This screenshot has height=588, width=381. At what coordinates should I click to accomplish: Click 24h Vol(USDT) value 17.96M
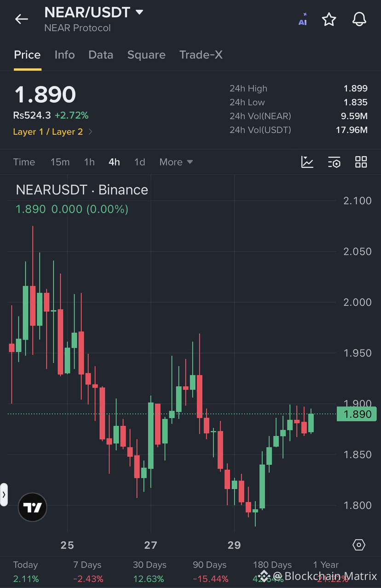click(x=352, y=130)
